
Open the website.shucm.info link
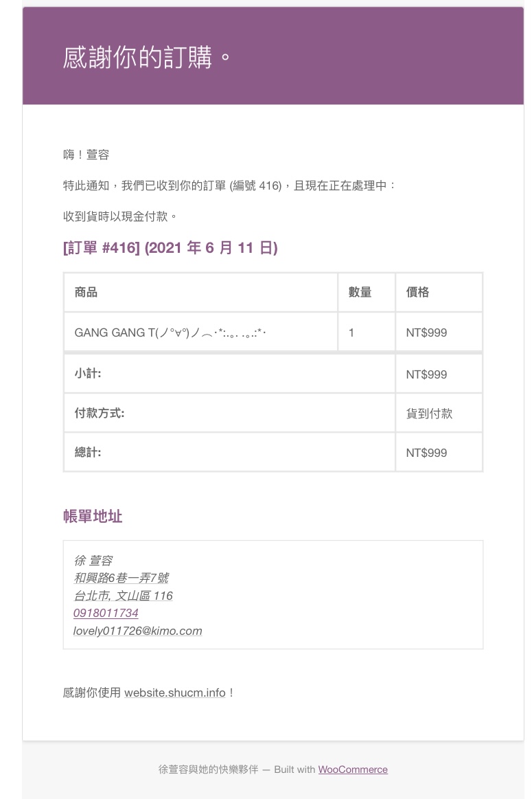pyautogui.click(x=174, y=693)
